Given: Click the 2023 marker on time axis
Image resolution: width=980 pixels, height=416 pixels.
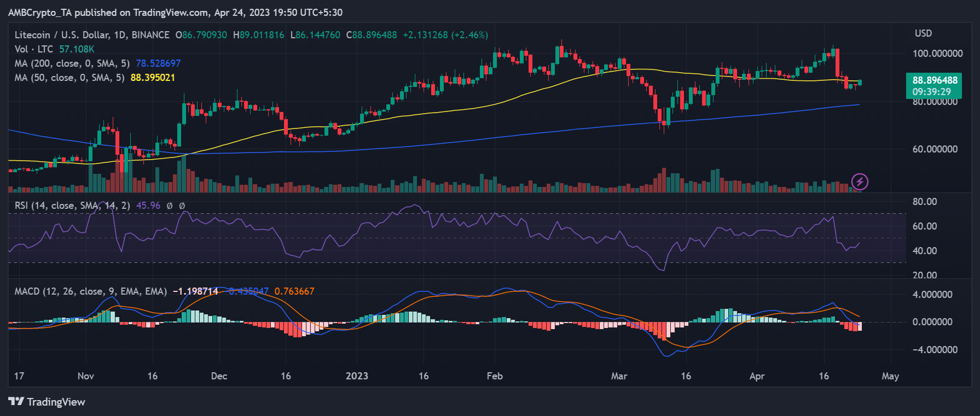Looking at the screenshot, I should [357, 376].
